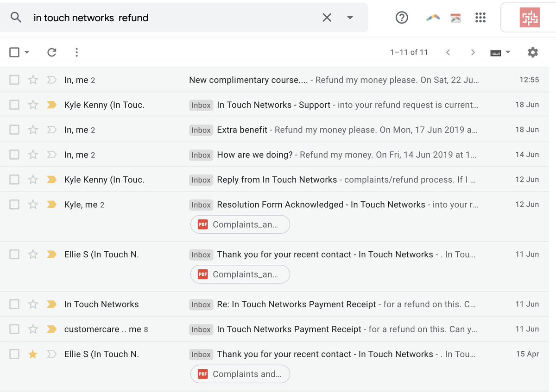556x392 pixels.
Task: Go to the older results arrow
Action: [473, 52]
